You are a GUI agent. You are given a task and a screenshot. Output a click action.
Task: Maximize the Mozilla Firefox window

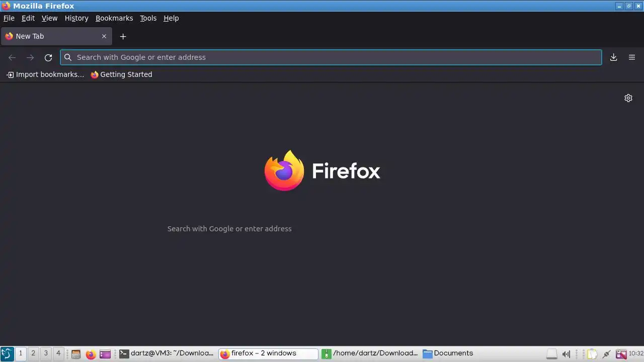click(629, 6)
